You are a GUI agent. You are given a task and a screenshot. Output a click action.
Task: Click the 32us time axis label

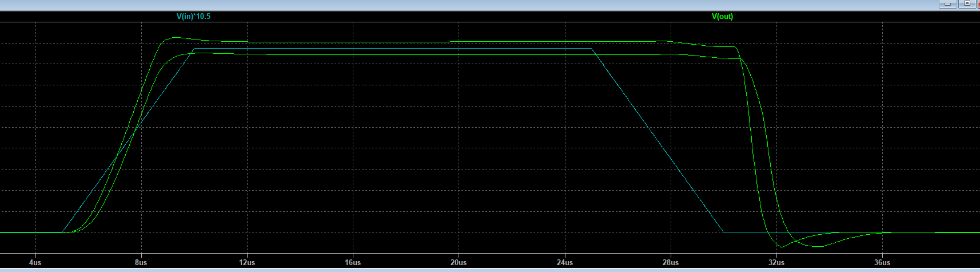pyautogui.click(x=776, y=263)
